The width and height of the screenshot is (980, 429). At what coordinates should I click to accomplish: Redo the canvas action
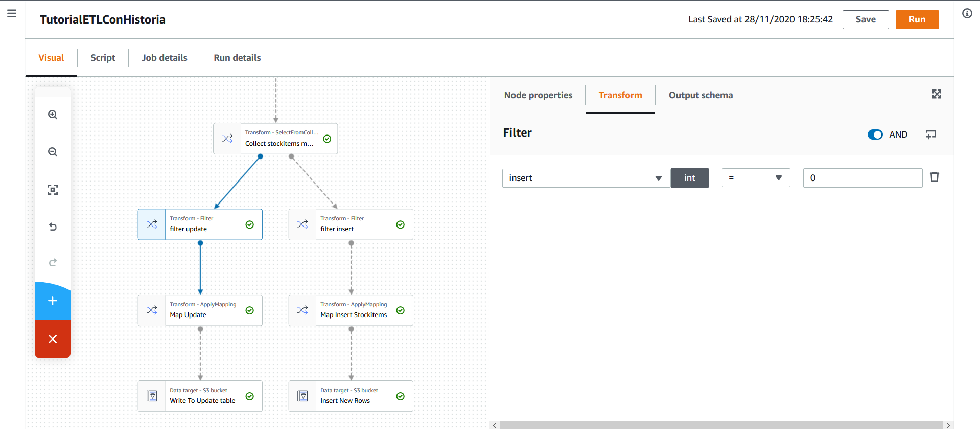(x=53, y=263)
